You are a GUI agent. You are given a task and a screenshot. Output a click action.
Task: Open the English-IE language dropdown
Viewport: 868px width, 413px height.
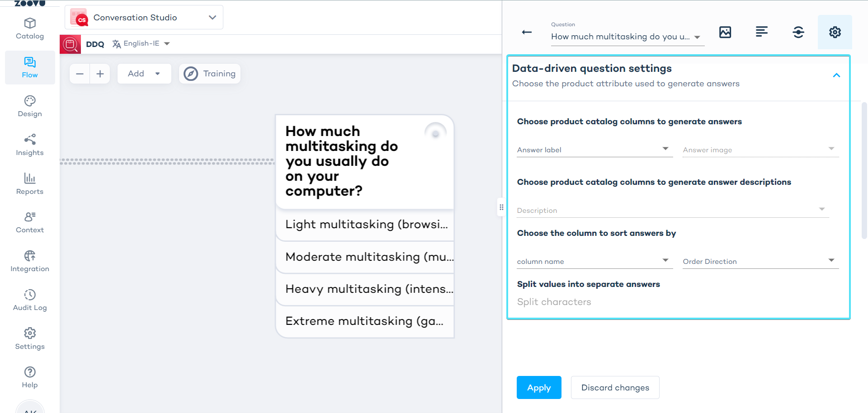click(141, 43)
